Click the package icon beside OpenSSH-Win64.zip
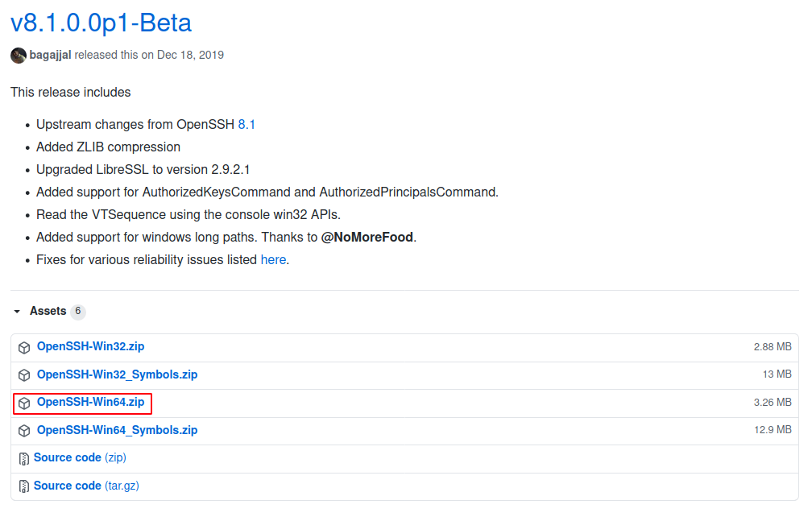Viewport: 812px width, 517px height. click(24, 403)
